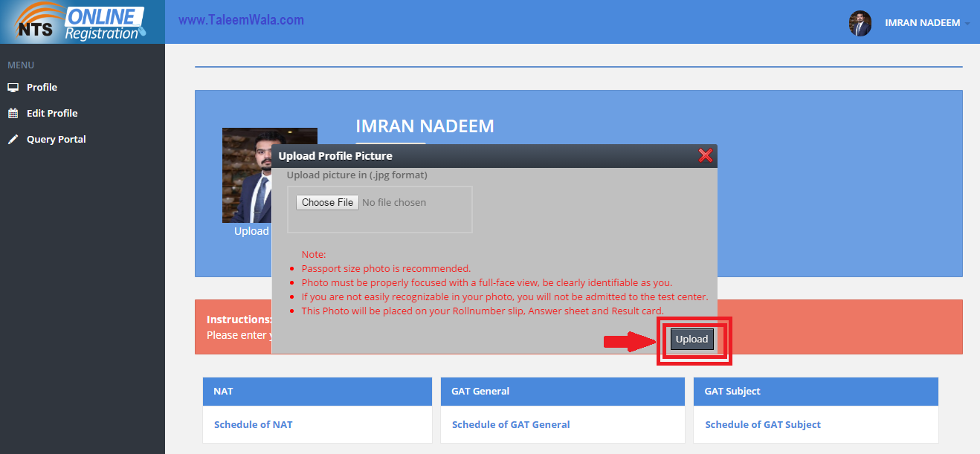Click the www.TaleemWala.com header text
Screen dimensions: 980x454
[241, 20]
